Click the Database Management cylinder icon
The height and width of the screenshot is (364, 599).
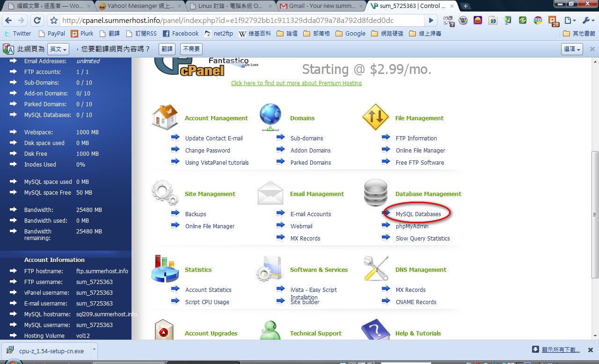pyautogui.click(x=375, y=193)
